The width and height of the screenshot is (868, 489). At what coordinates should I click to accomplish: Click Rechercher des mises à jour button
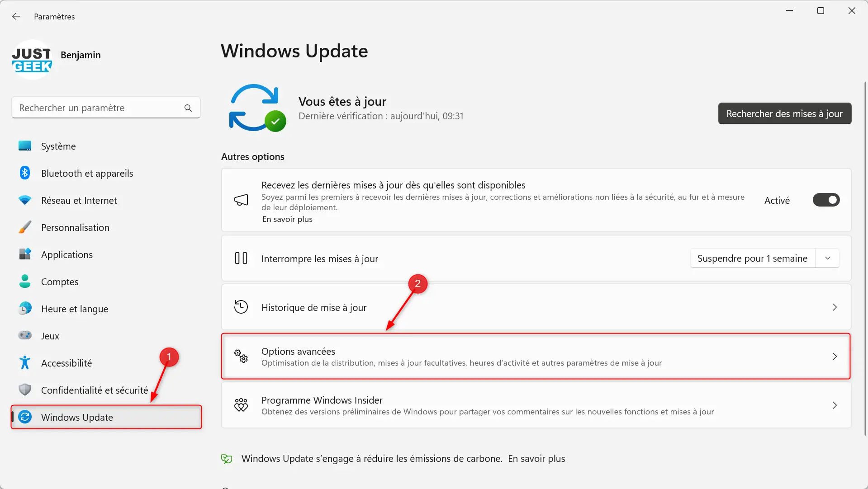[x=784, y=113]
